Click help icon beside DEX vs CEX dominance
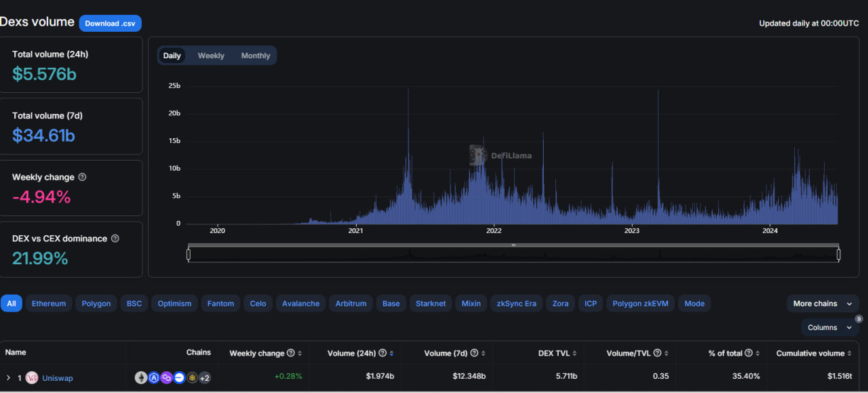The image size is (868, 393). (x=115, y=239)
